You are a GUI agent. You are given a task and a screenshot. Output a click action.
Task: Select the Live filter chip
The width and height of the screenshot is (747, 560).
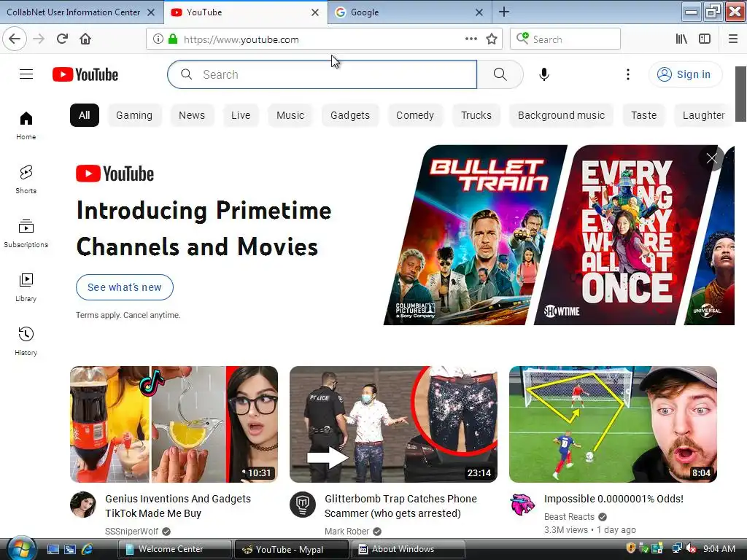click(241, 115)
